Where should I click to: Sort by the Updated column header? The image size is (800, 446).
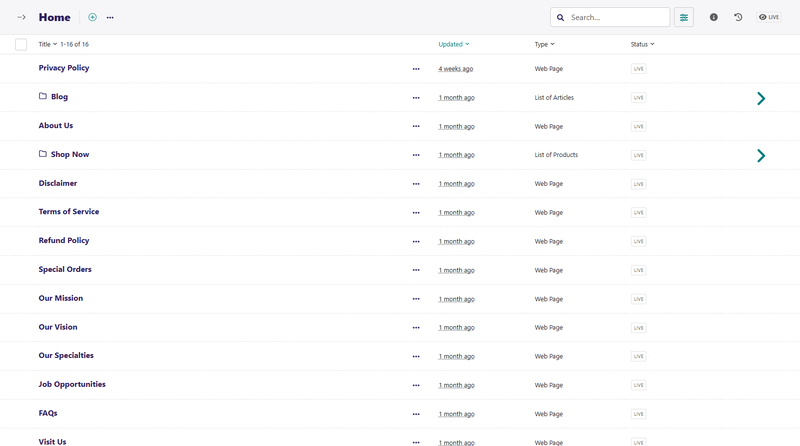coord(453,44)
